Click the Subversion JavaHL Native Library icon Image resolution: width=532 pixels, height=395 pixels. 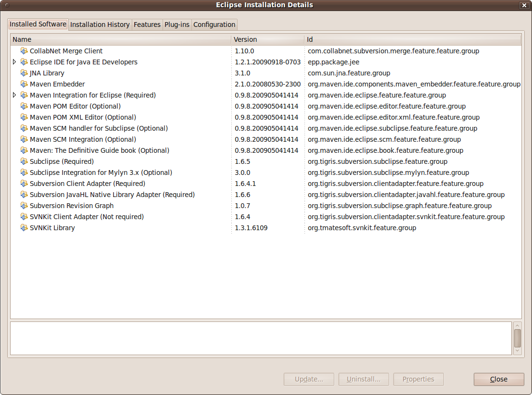click(x=24, y=195)
